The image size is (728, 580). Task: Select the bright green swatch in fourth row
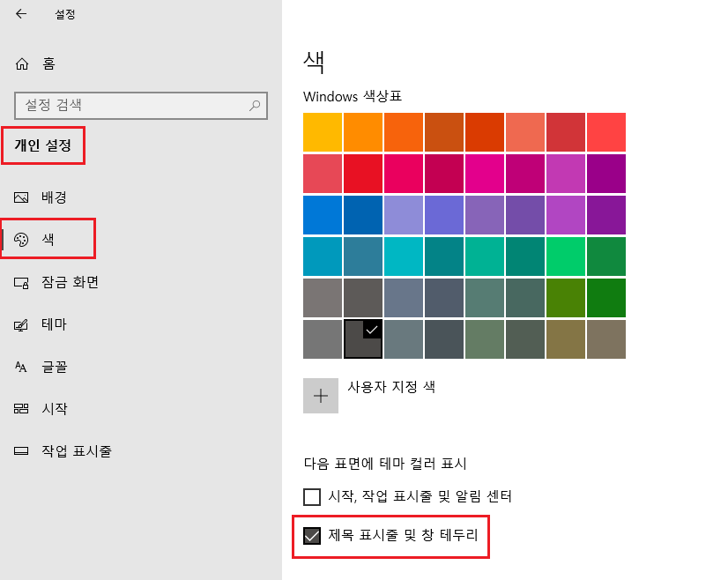(x=566, y=257)
